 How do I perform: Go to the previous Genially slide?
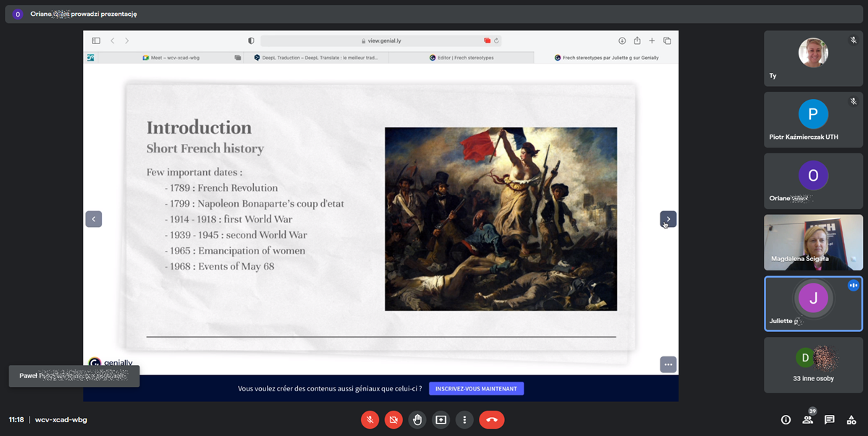pos(93,218)
